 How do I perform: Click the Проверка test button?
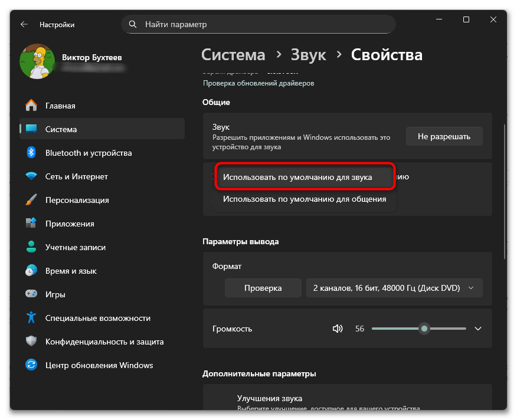click(x=263, y=288)
